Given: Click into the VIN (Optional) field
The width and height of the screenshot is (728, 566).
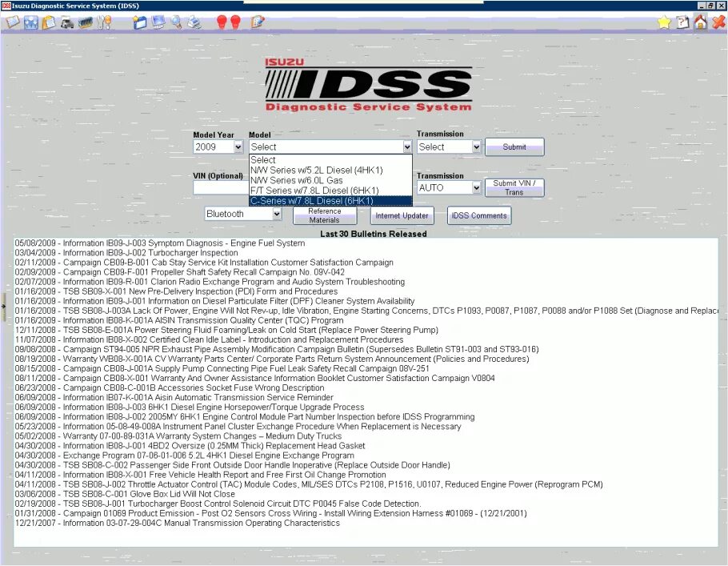Looking at the screenshot, I should click(221, 188).
